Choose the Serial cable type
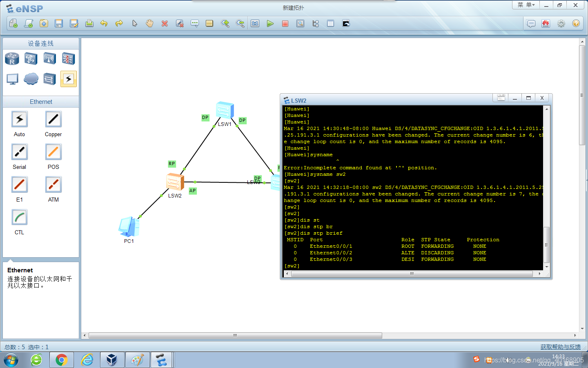The height and width of the screenshot is (368, 588). pyautogui.click(x=19, y=152)
